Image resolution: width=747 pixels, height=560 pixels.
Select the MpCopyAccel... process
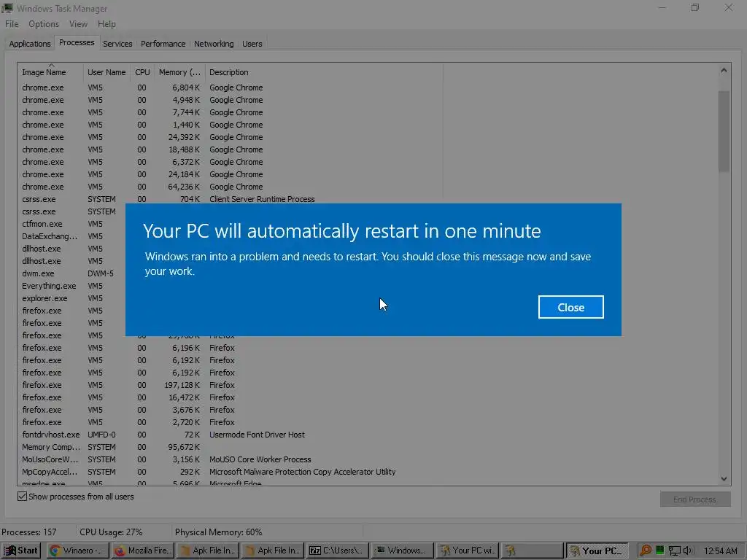point(230,472)
